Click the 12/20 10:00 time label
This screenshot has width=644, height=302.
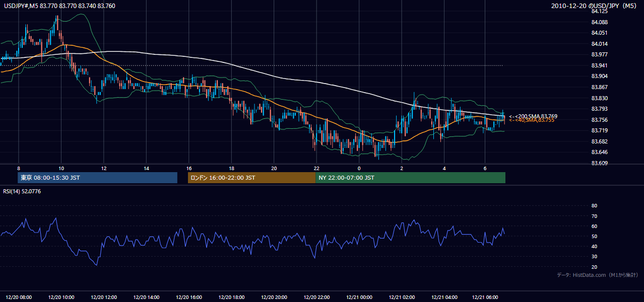(61, 297)
